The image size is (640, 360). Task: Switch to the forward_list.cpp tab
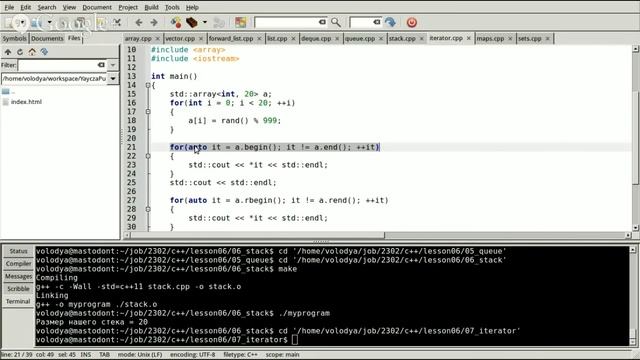tap(231, 38)
